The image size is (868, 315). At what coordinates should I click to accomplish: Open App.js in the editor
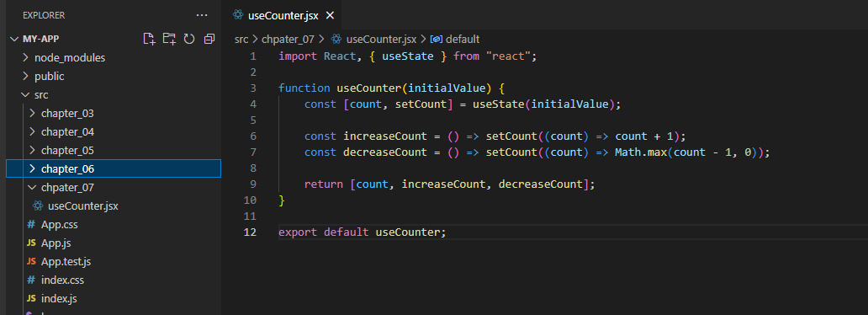[x=56, y=243]
